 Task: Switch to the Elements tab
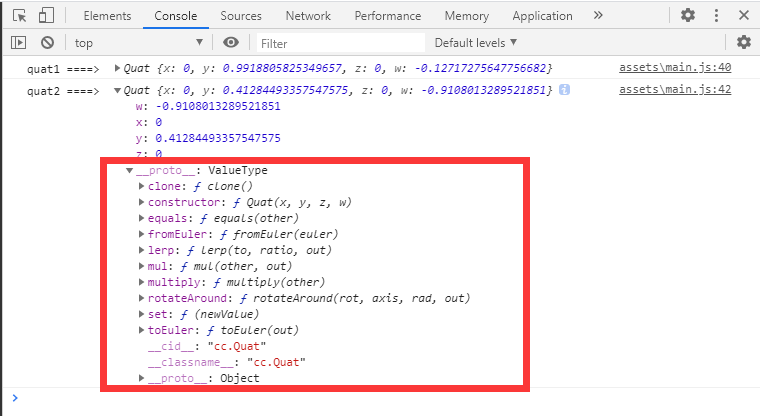coord(107,16)
